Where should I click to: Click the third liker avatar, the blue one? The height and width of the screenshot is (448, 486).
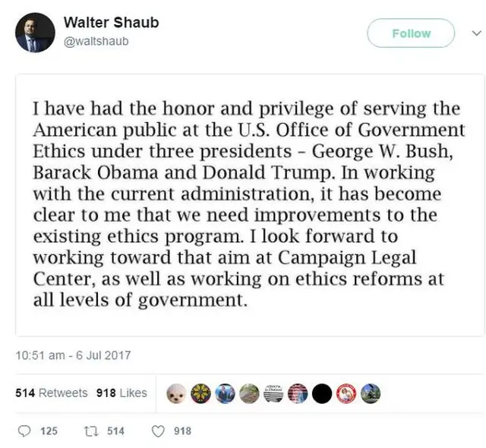[225, 393]
